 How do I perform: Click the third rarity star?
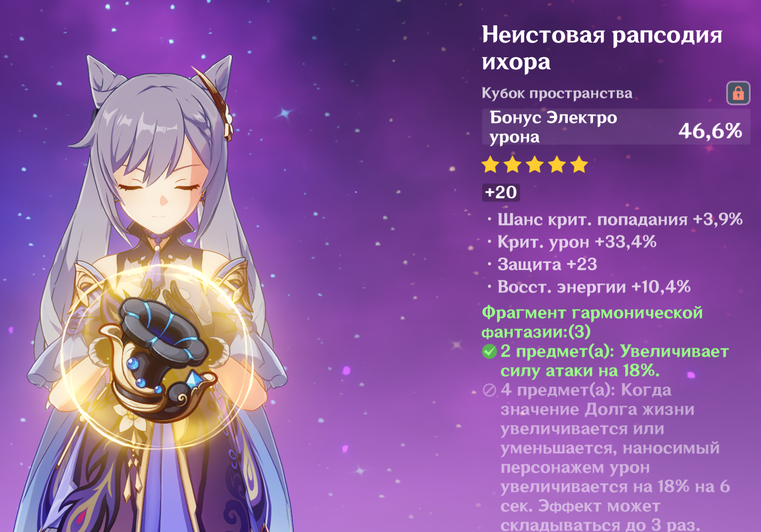tap(535, 165)
